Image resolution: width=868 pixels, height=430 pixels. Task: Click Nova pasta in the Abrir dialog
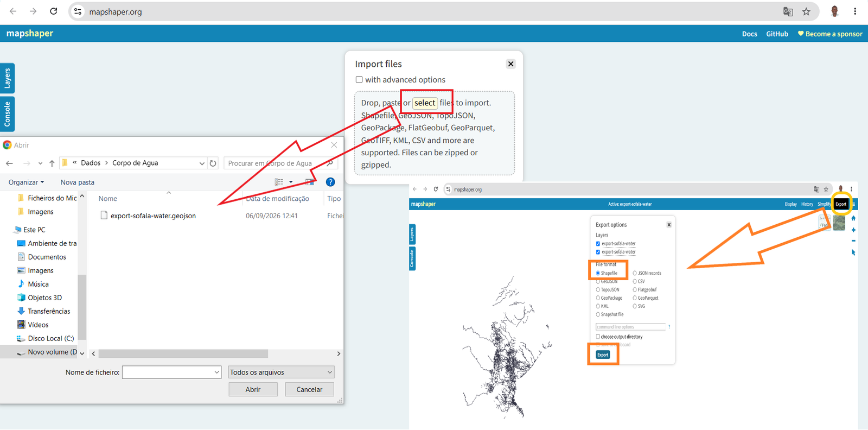(x=77, y=182)
